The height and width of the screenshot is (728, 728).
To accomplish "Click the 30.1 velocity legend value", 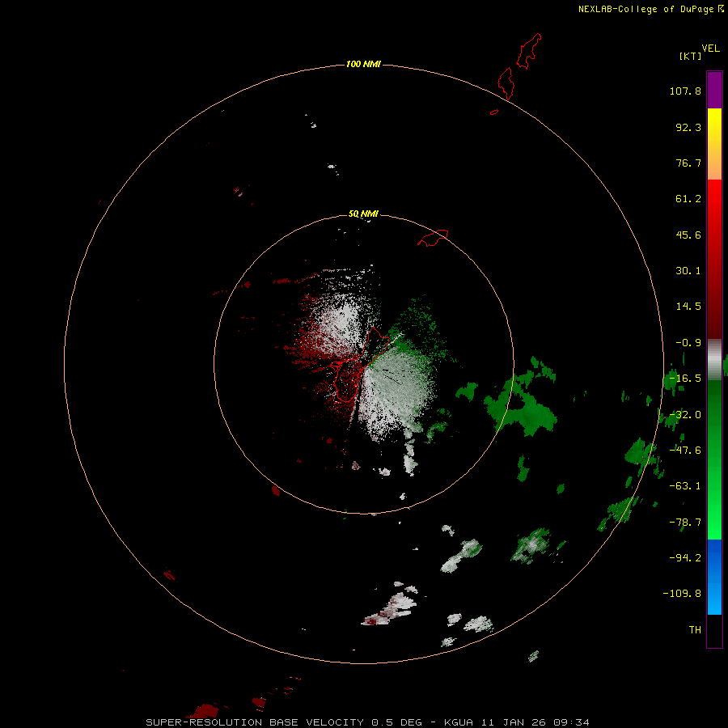I will tap(688, 271).
